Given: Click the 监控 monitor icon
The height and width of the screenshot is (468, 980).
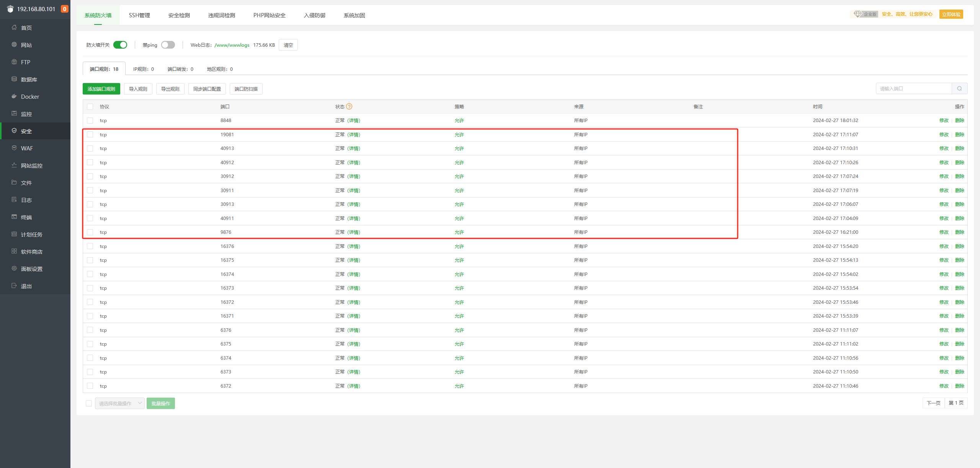Looking at the screenshot, I should point(14,114).
